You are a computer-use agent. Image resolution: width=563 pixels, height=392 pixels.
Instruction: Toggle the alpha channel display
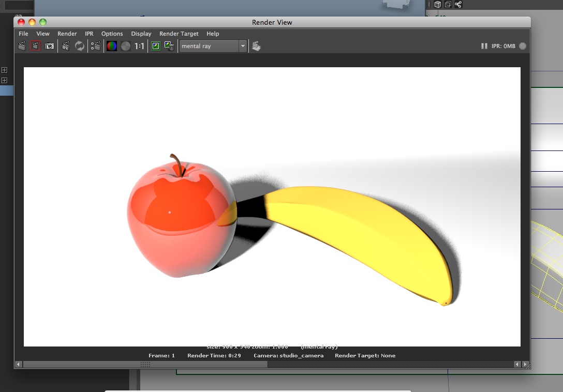click(125, 46)
